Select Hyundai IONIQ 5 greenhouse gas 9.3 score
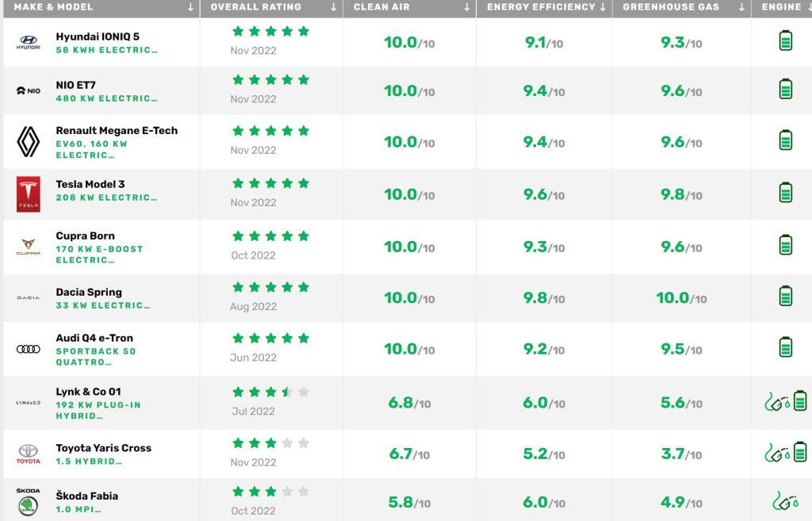This screenshot has height=521, width=812. tap(681, 43)
